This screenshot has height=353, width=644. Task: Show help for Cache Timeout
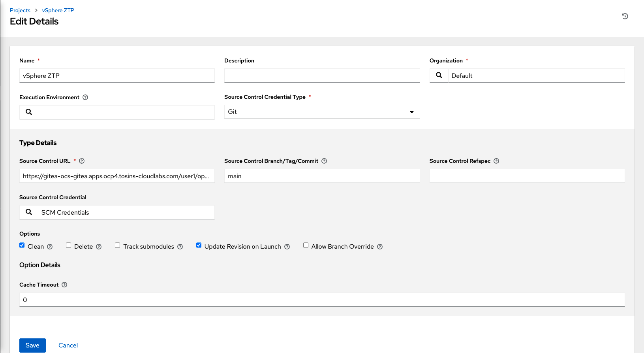coord(64,285)
